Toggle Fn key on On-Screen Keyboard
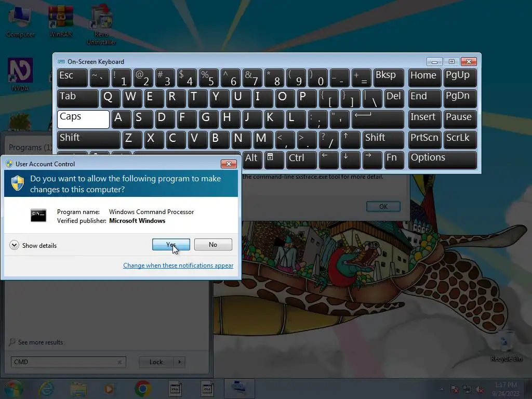532x399 pixels. coord(394,160)
